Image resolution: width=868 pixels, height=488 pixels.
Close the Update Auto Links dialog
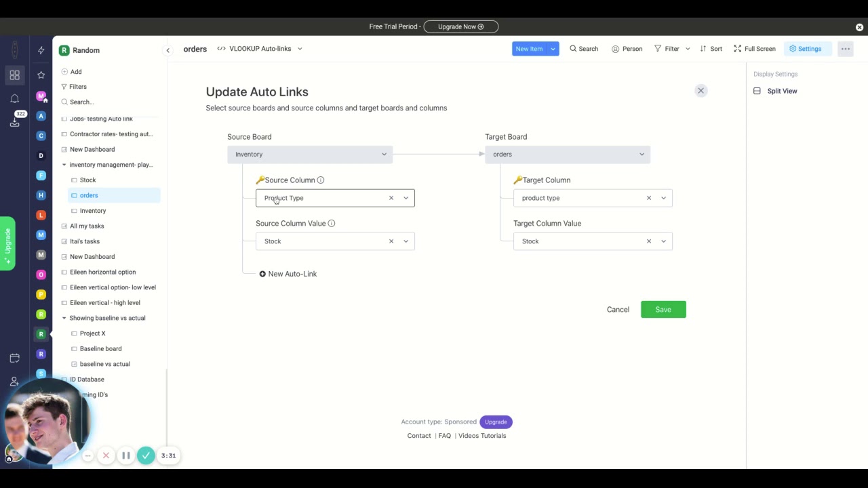point(701,91)
